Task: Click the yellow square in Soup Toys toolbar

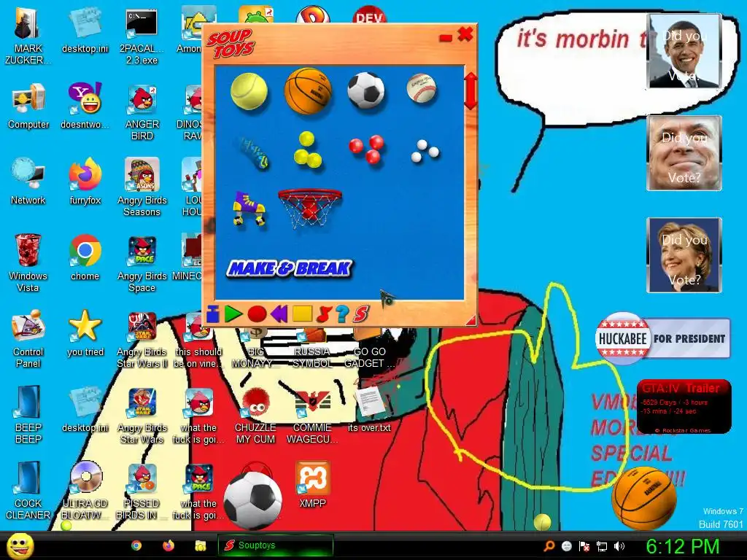Action: pyautogui.click(x=302, y=314)
